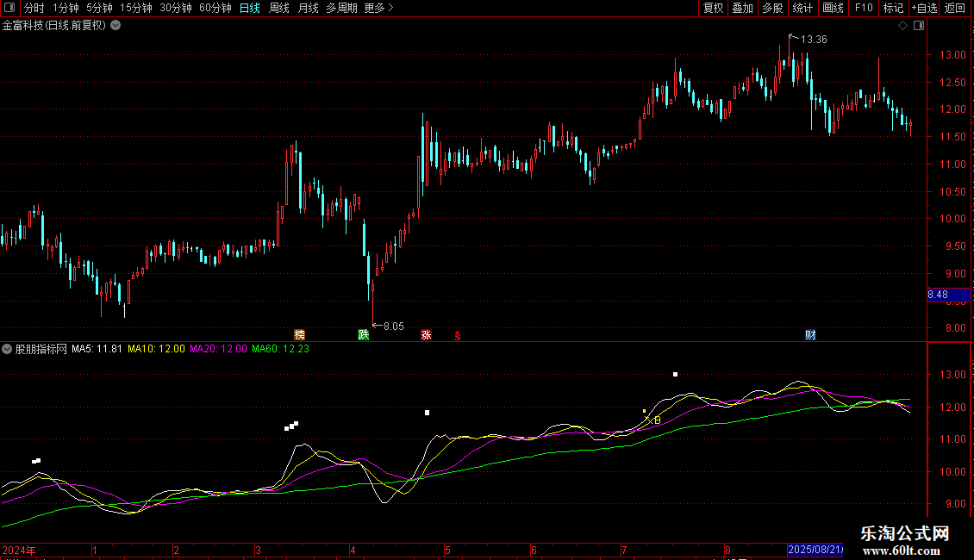Click the red 涨 event marker
The image size is (974, 560).
pyautogui.click(x=426, y=335)
